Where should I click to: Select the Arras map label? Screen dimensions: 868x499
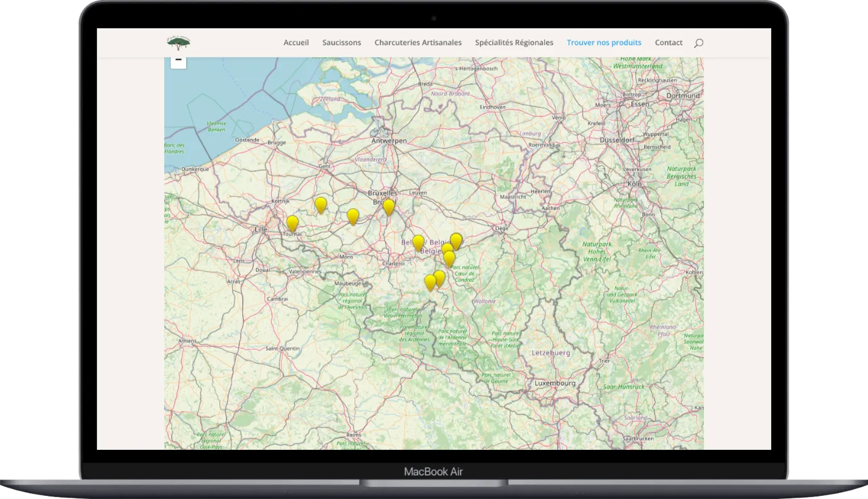coord(233,281)
